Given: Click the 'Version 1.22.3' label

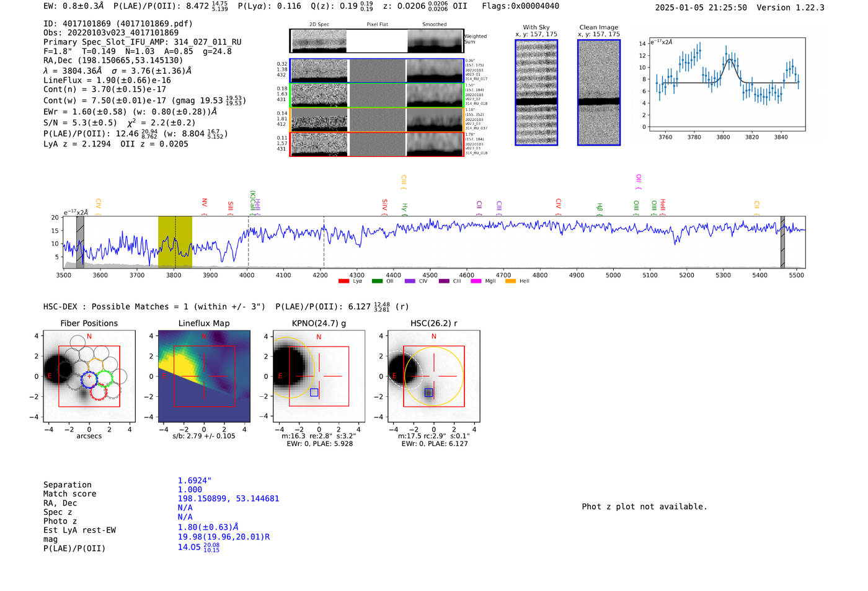Looking at the screenshot, I should click(x=790, y=7).
